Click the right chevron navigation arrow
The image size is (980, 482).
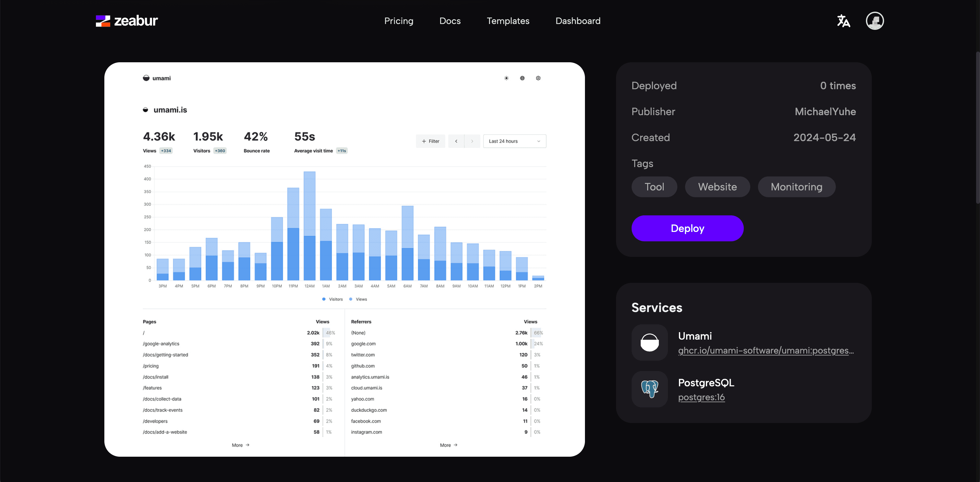point(472,141)
